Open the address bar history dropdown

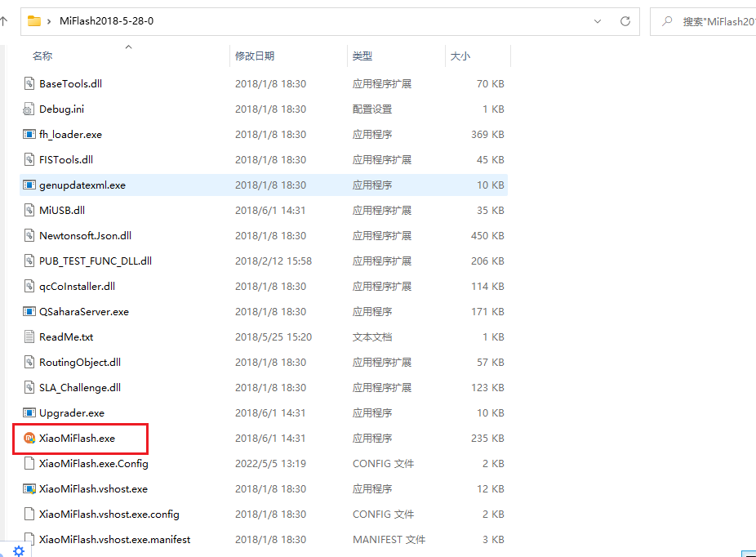pos(598,21)
